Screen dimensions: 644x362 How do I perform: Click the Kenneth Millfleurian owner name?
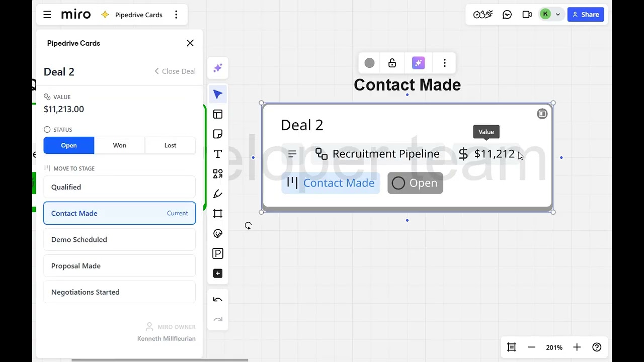pos(167,339)
